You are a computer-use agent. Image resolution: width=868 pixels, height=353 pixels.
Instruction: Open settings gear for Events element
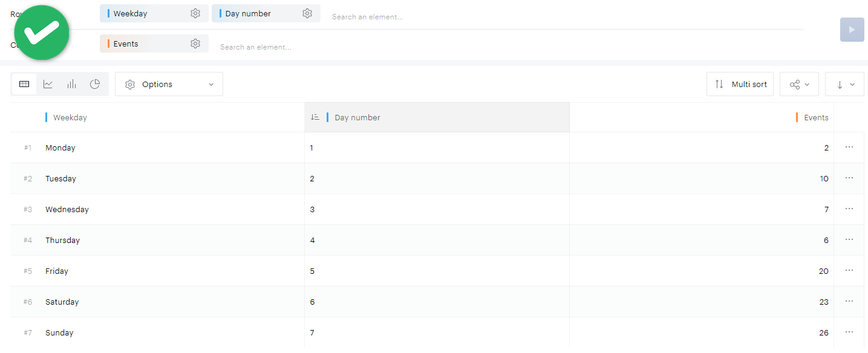coord(195,44)
